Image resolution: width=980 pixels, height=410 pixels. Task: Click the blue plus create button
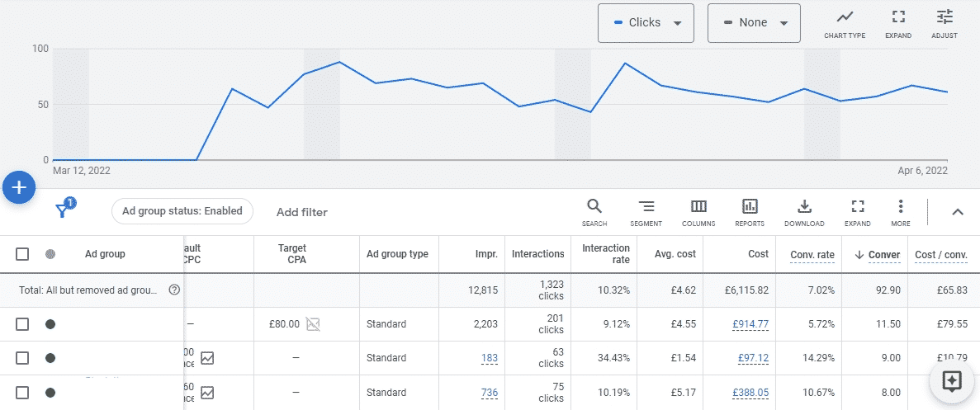[x=19, y=188]
